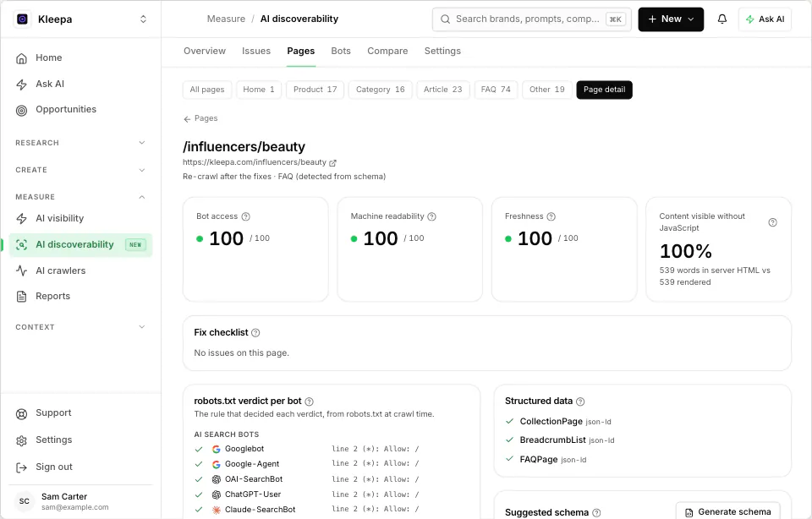Select the Page detail chip

pyautogui.click(x=604, y=90)
